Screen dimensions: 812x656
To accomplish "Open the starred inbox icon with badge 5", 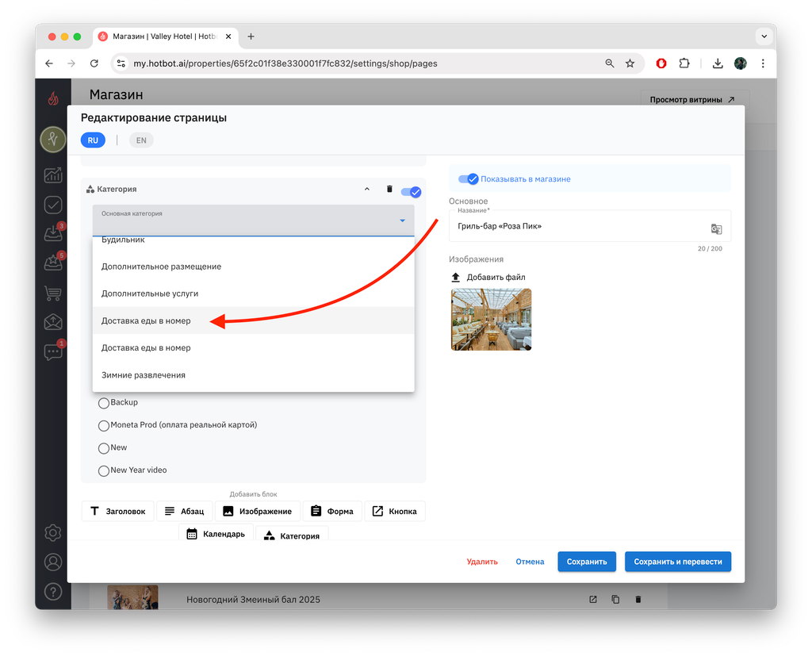I will coord(53,263).
